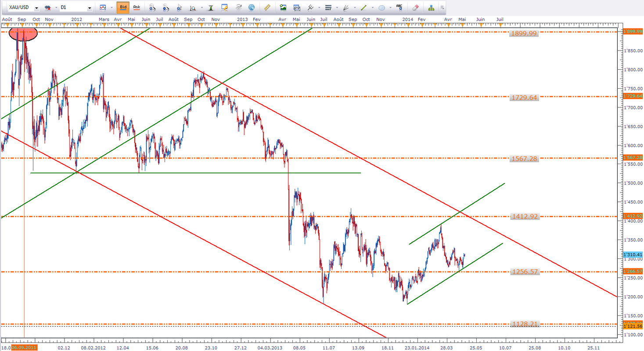This screenshot has width=644, height=351.
Task: Select the green trend line tool
Action: 363,7
